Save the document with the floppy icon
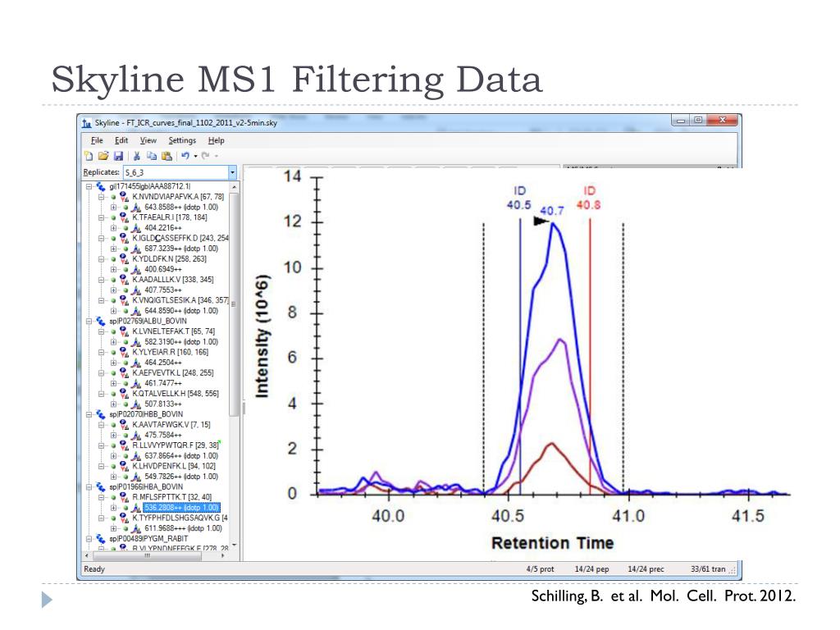This screenshot has height=630, width=840. pos(118,156)
